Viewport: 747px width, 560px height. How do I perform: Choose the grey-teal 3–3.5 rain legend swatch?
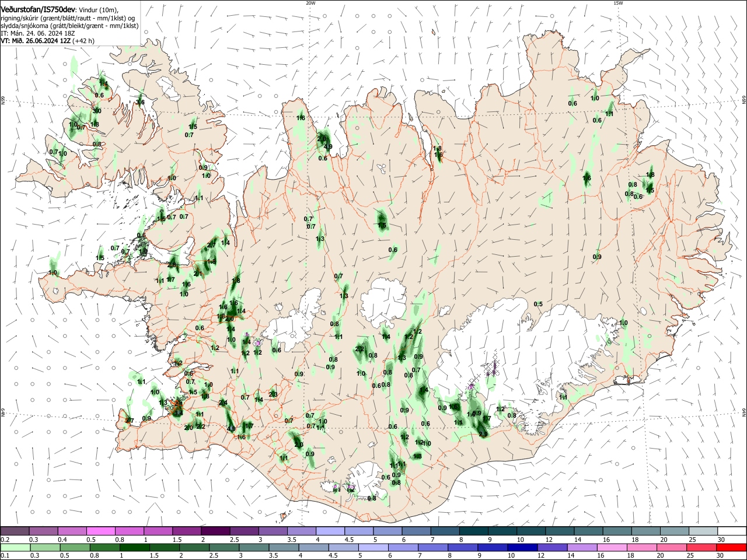point(254,548)
